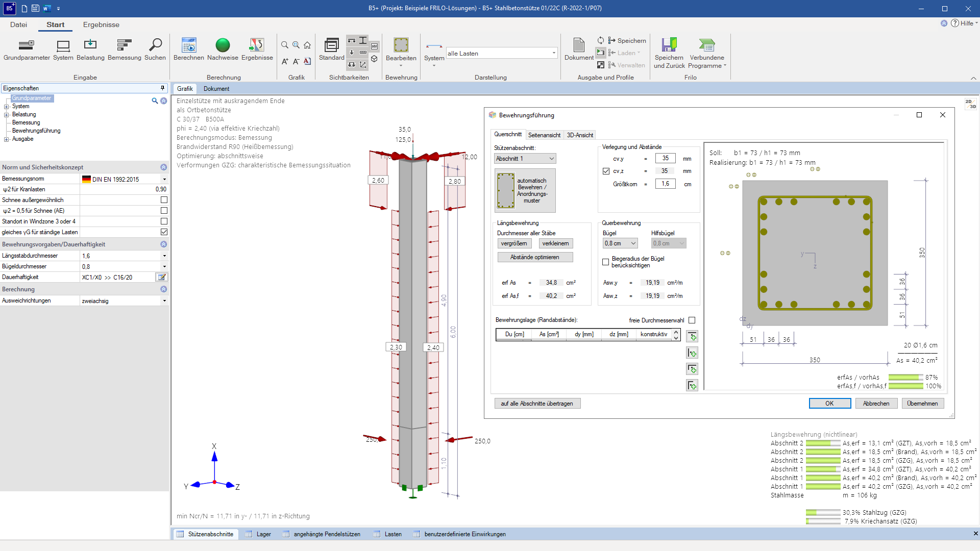Open Ergebnisse results in Berechnung group
The height and width of the screenshot is (551, 980).
coord(257,50)
